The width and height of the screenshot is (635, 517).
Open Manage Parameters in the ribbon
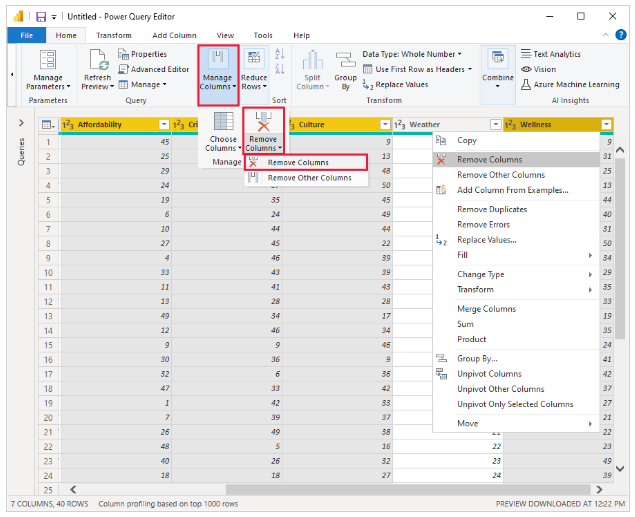click(x=48, y=72)
